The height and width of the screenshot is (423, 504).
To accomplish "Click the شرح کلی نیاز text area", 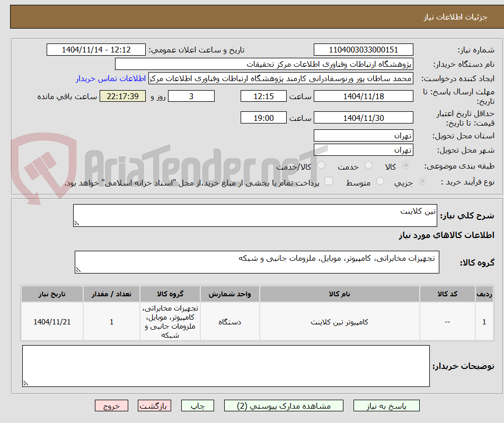I will pos(255,215).
